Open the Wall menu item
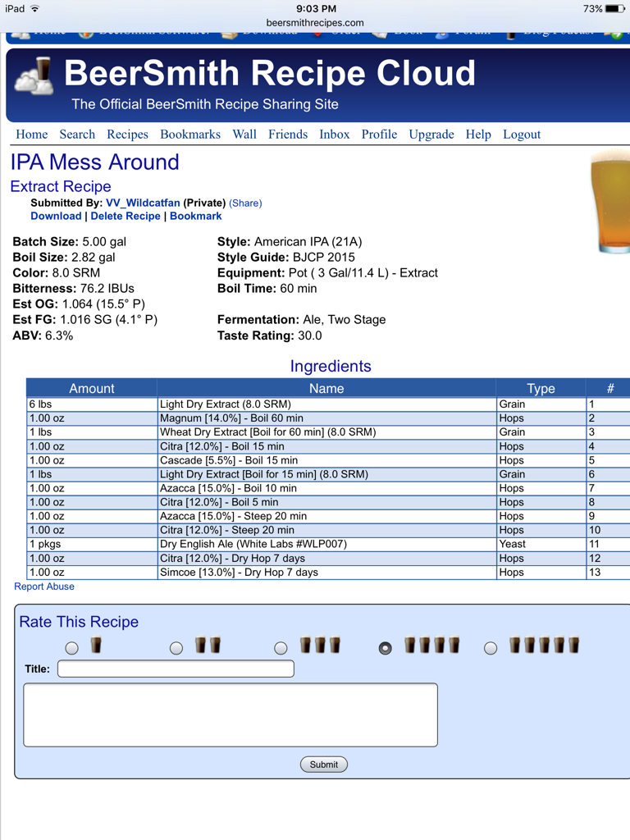The image size is (630, 840). tap(244, 135)
